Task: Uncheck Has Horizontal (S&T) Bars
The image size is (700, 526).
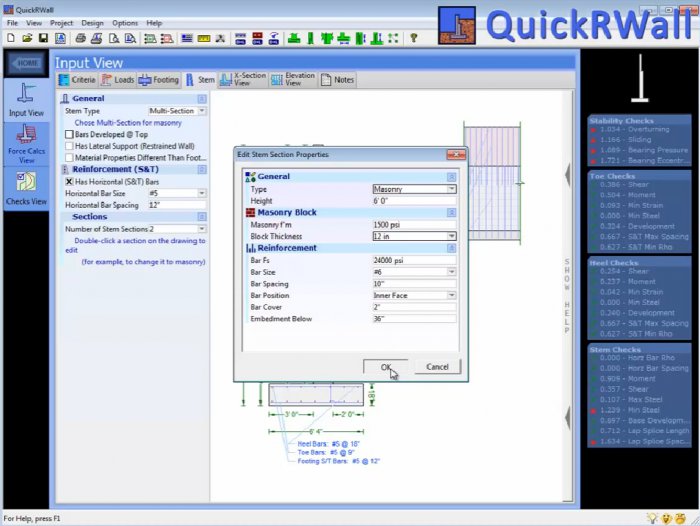Action: [69, 182]
